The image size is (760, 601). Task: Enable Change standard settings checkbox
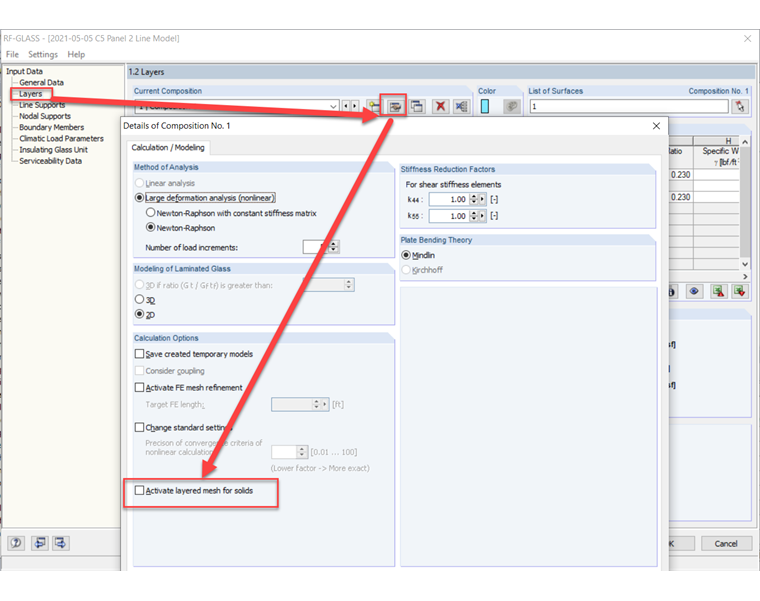click(140, 427)
